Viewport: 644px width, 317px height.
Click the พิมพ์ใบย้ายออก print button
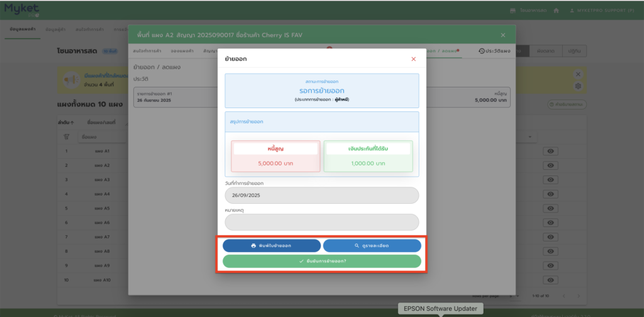coord(272,245)
